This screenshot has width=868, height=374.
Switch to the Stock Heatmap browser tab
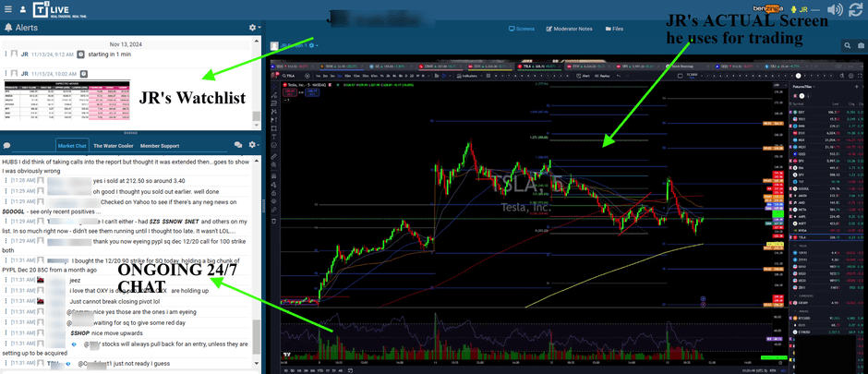click(688, 66)
